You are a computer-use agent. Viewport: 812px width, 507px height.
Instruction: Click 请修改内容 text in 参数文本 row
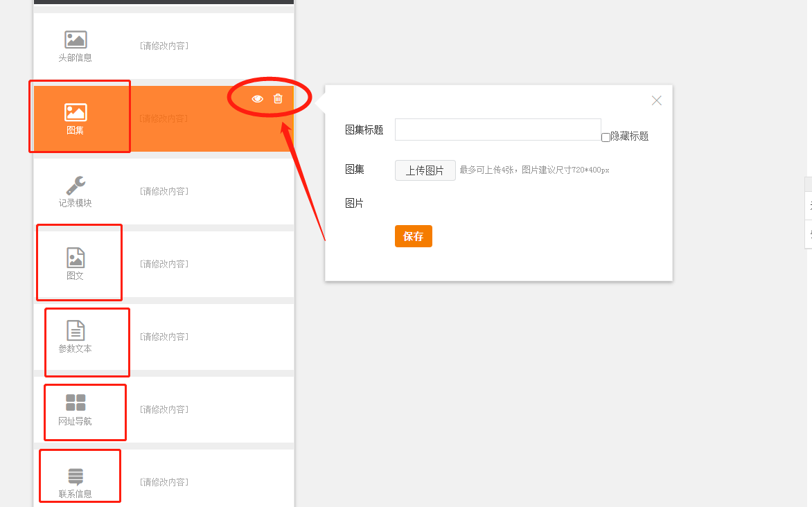pyautogui.click(x=164, y=337)
